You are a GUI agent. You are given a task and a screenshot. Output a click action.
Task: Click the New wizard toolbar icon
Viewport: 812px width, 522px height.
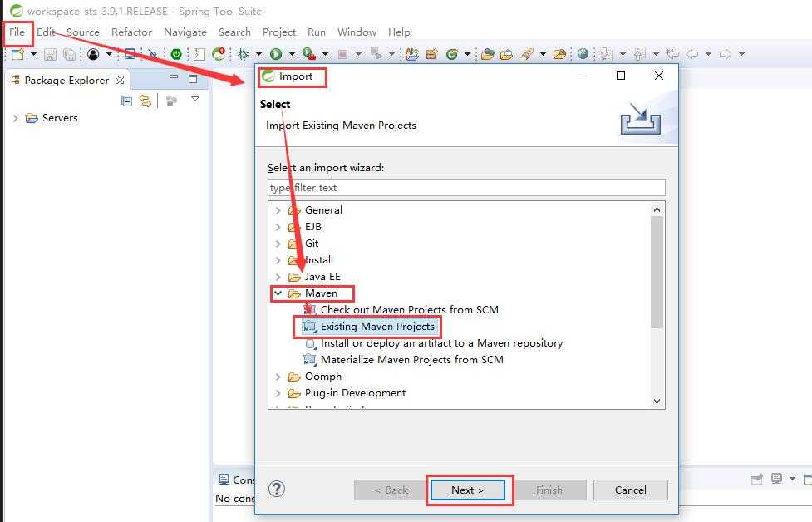pyautogui.click(x=18, y=54)
